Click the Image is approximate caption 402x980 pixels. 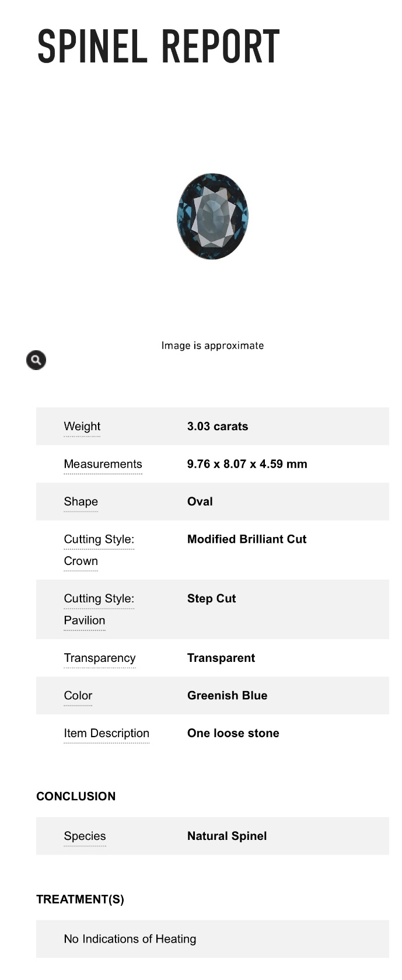tap(212, 346)
